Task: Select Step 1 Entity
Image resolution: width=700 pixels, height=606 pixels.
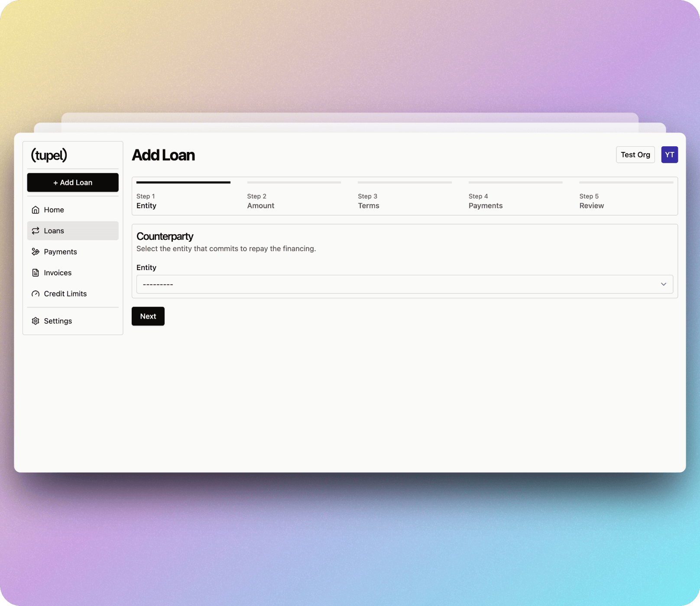Action: tap(146, 201)
